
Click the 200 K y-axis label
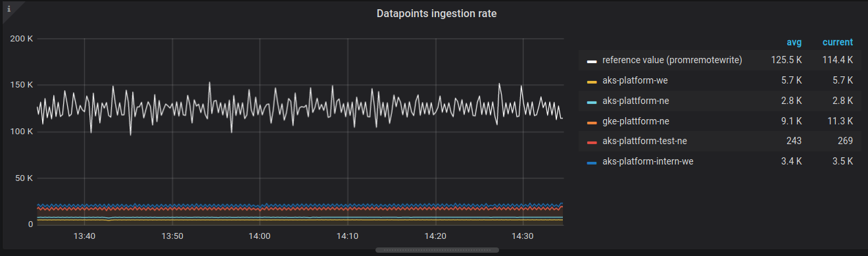click(22, 39)
